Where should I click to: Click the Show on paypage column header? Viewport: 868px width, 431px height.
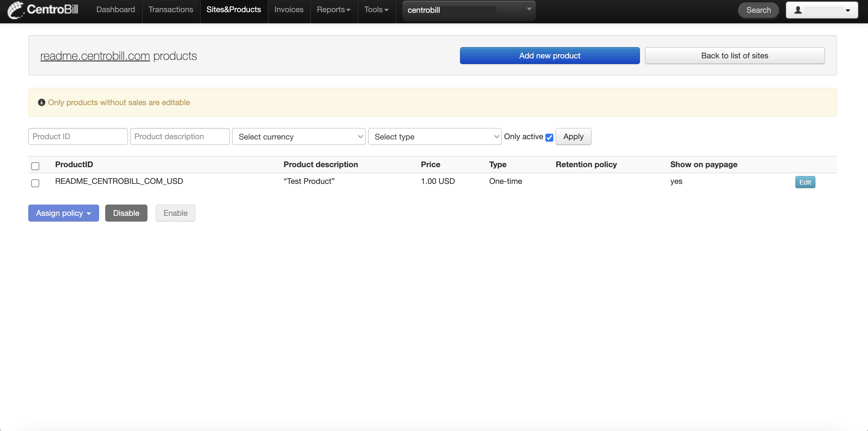704,164
